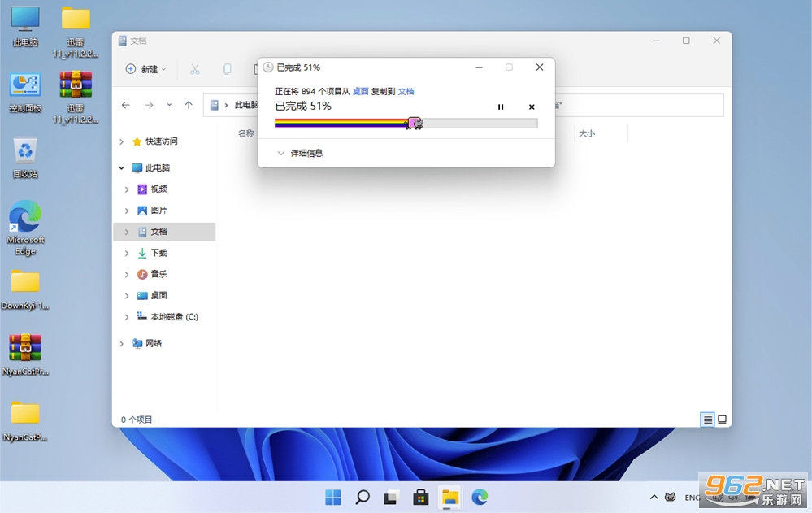Click Nyan Cat tray icon
The height and width of the screenshot is (513, 812).
point(670,498)
